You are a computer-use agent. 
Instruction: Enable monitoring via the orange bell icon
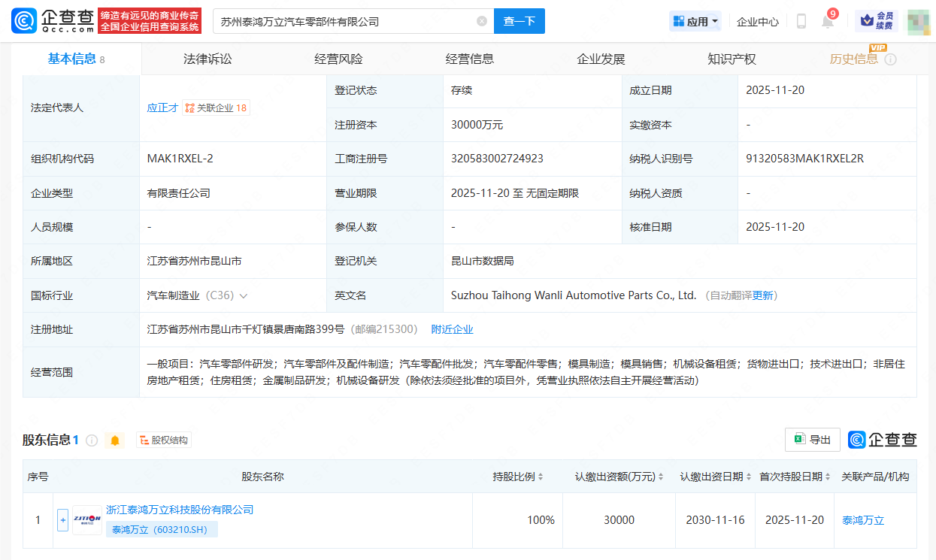coord(114,440)
